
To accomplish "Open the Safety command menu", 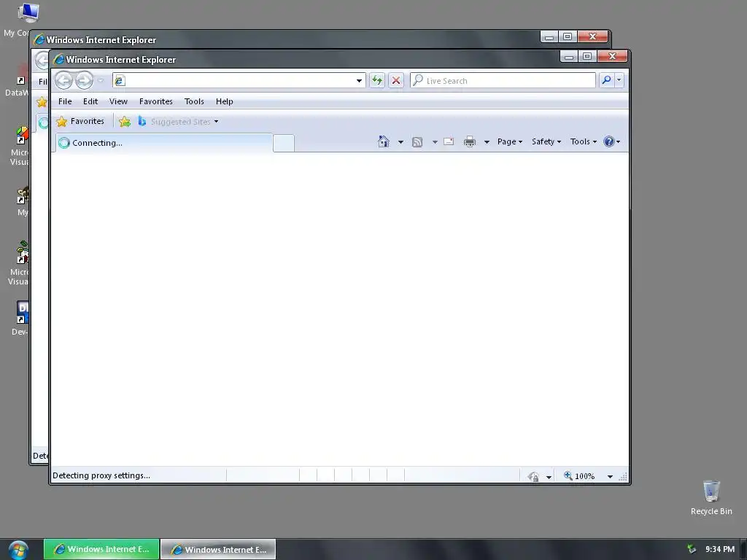I will tap(546, 141).
